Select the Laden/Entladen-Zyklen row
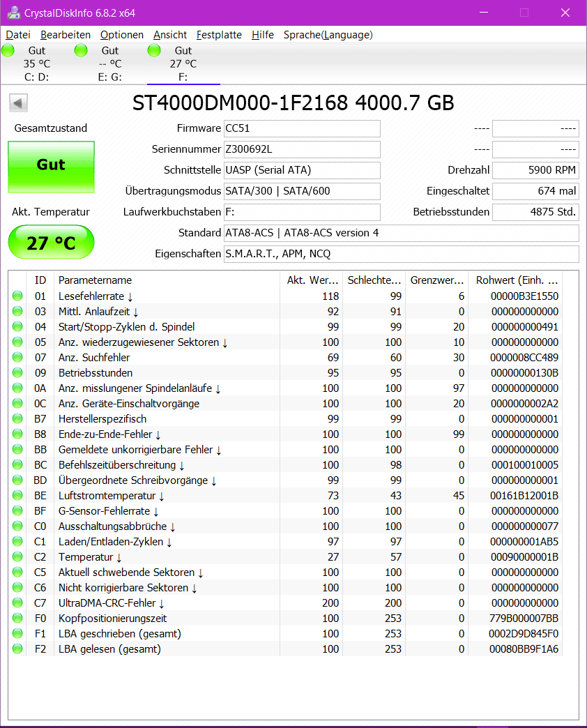587x728 pixels. pos(285,541)
